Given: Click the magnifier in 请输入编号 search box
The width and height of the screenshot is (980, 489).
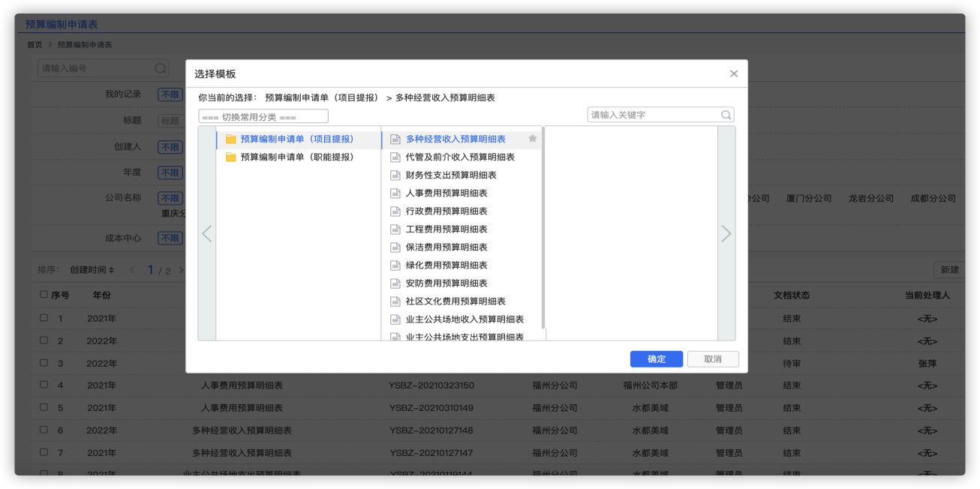Looking at the screenshot, I should click(x=161, y=68).
